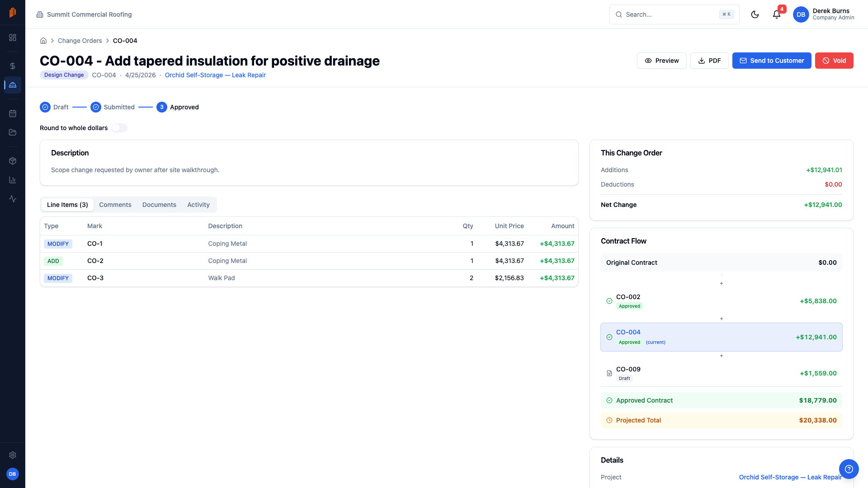Click the Unit Price column header
The height and width of the screenshot is (488, 868).
pos(509,226)
